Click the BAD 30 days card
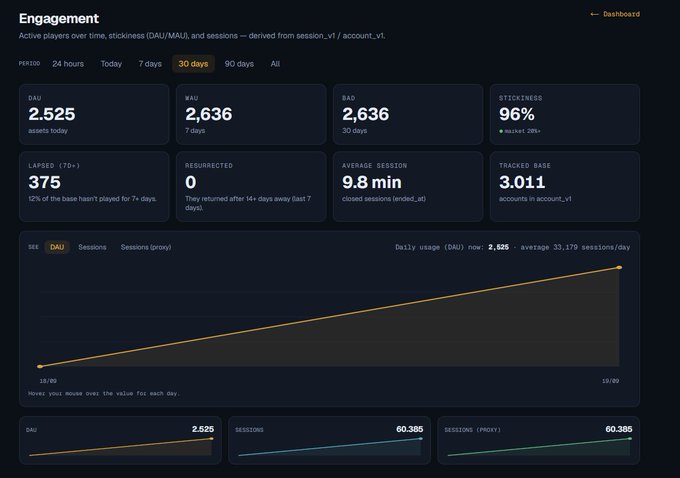 (x=408, y=115)
